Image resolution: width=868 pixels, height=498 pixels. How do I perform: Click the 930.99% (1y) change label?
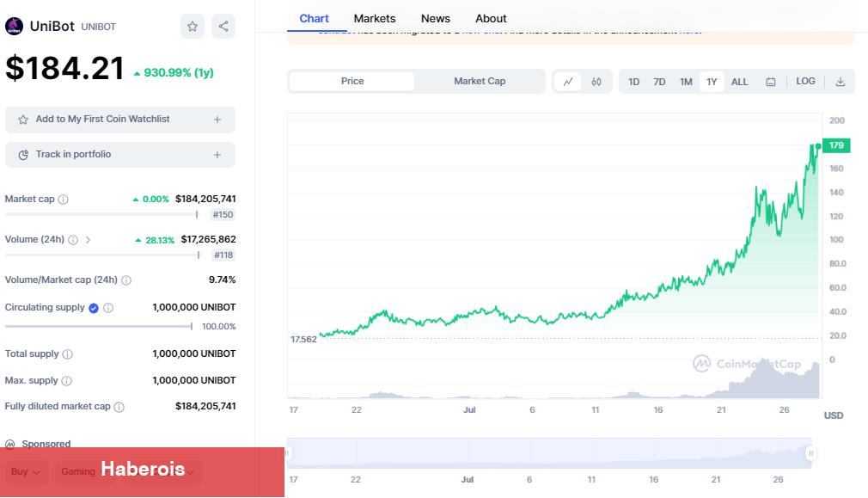(174, 72)
